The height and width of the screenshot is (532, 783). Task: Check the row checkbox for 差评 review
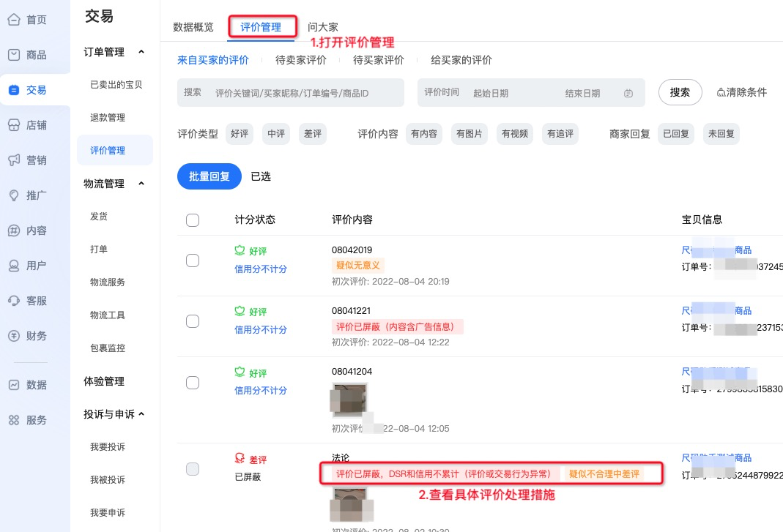[193, 469]
